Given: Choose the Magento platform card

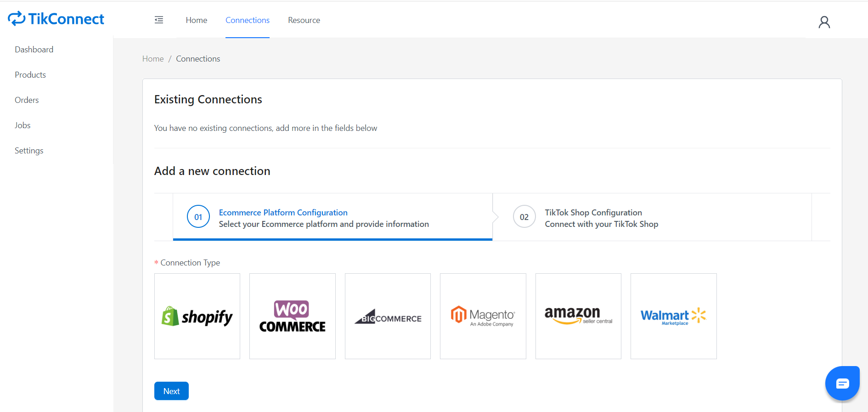Looking at the screenshot, I should click(483, 316).
